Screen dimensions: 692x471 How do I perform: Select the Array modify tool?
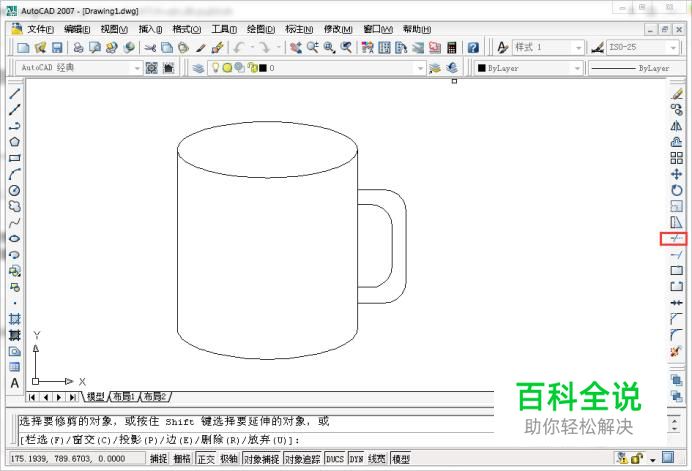677,158
